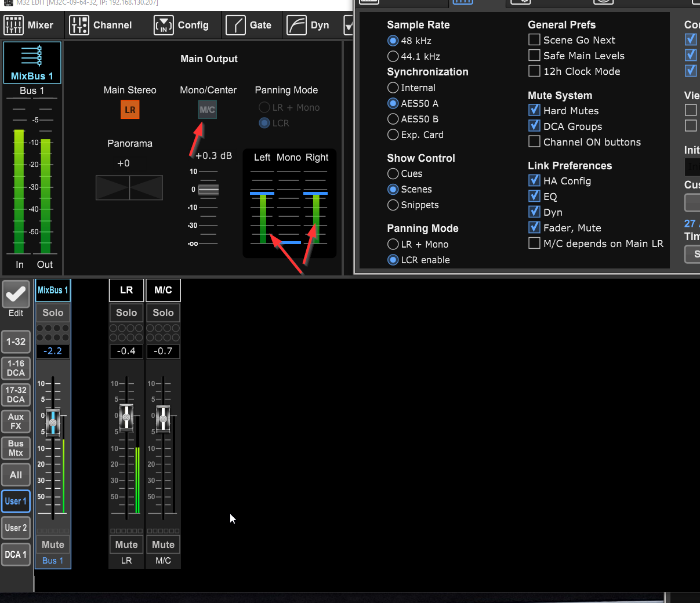Image resolution: width=700 pixels, height=603 pixels.
Task: Click the LR level value -0.4
Action: [126, 351]
